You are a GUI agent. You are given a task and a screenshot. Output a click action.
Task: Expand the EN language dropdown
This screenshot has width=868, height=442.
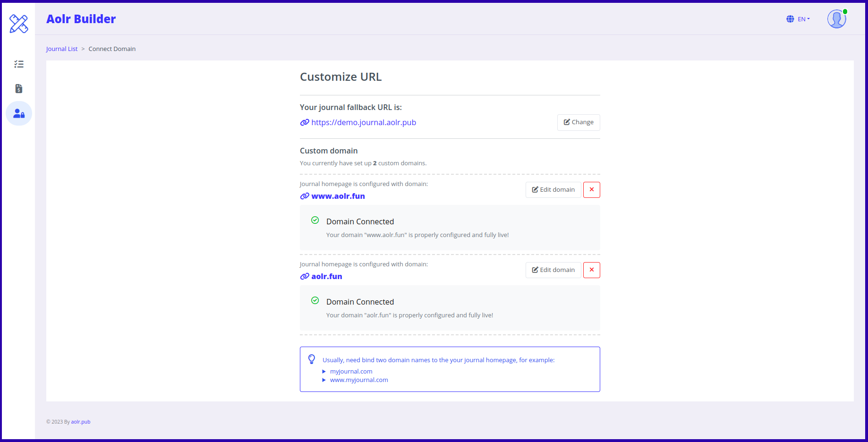tap(804, 19)
